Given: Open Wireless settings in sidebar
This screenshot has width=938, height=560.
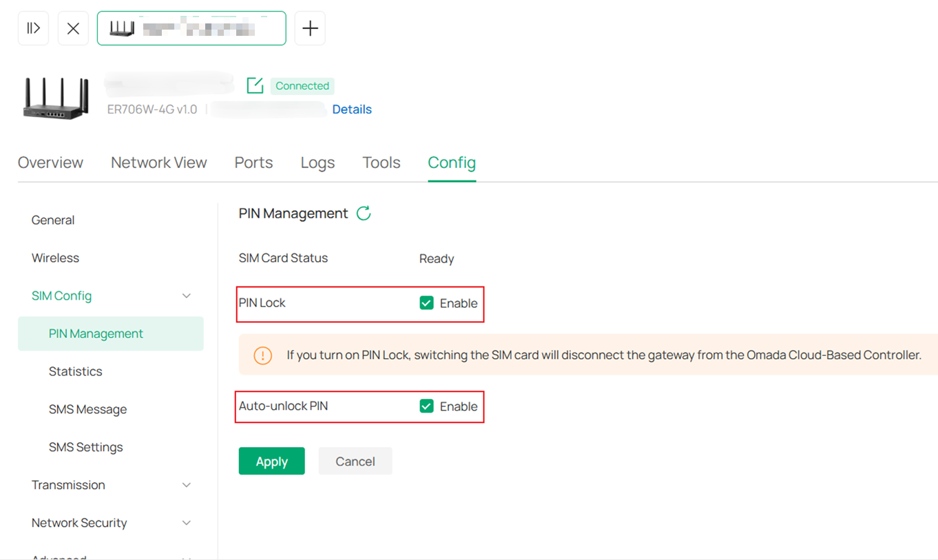Looking at the screenshot, I should 55,258.
